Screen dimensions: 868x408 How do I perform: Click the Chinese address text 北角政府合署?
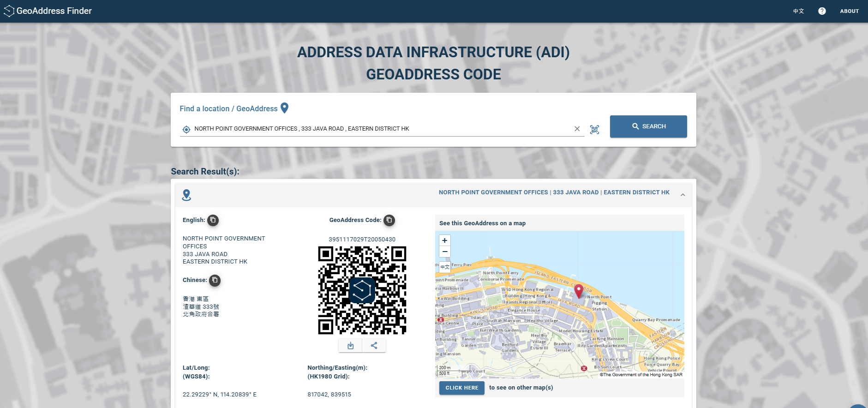[x=201, y=314]
